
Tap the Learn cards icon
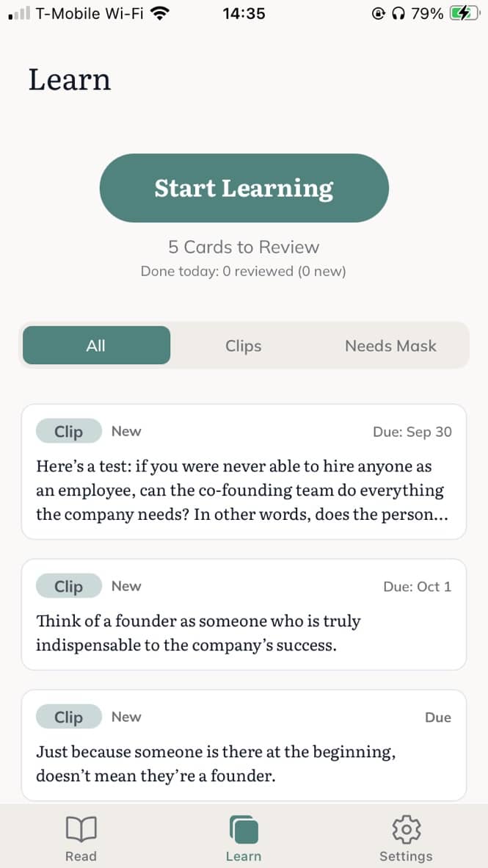[x=244, y=830]
